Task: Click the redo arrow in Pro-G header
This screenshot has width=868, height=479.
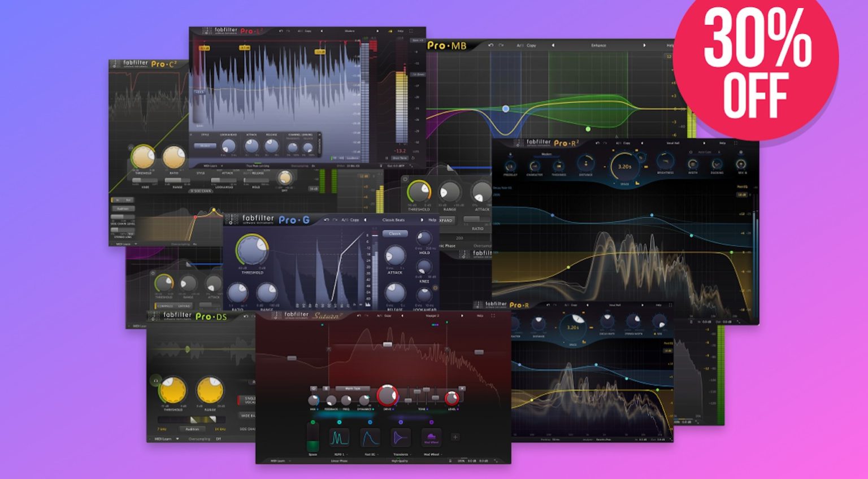Action: 335,220
